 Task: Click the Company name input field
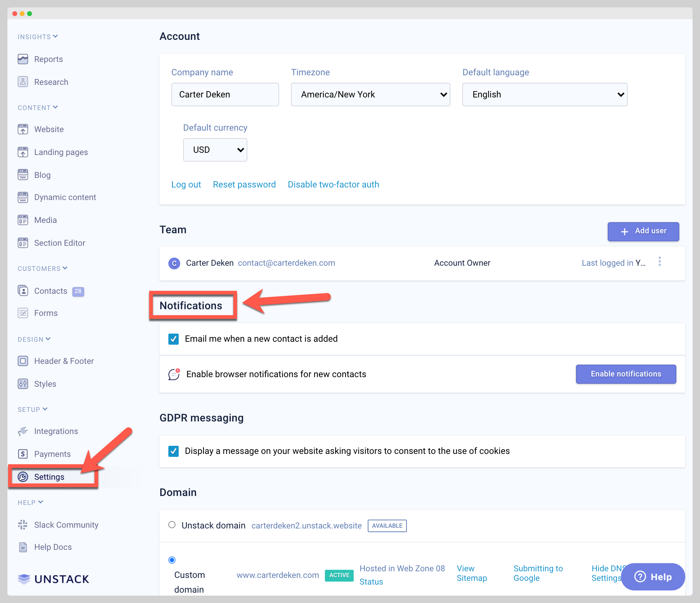[225, 94]
